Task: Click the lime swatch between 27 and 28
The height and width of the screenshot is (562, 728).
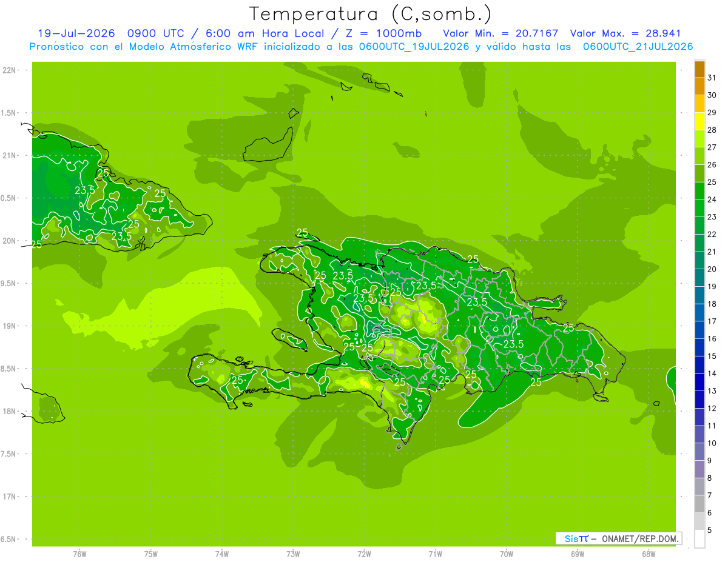Action: [699, 138]
